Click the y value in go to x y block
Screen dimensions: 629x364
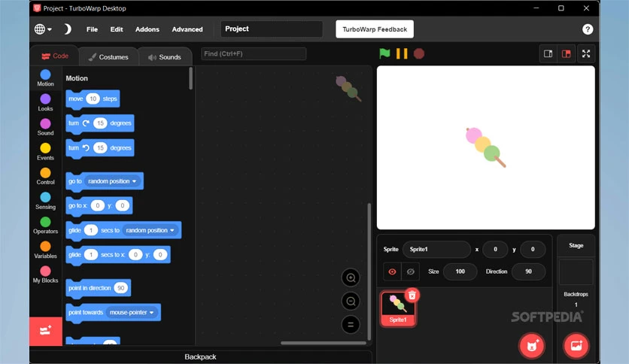(123, 205)
